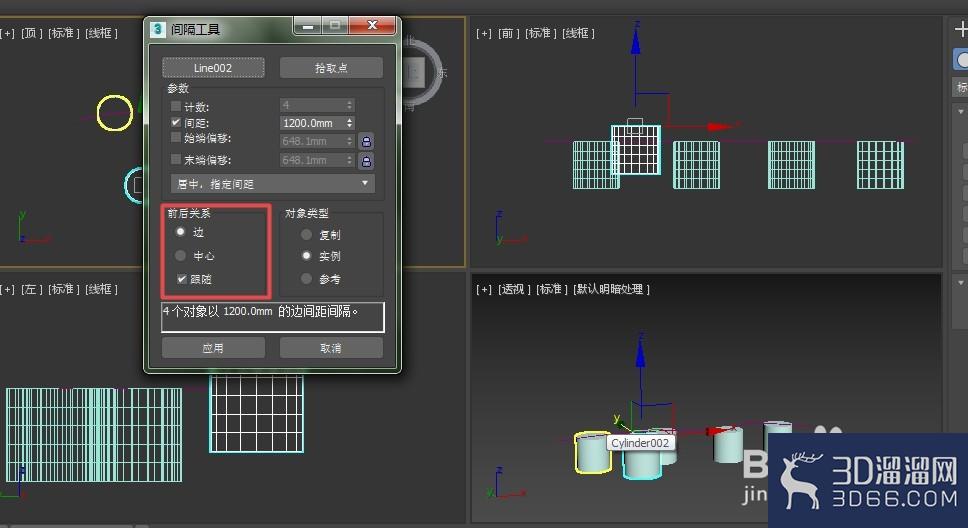
Task: Click the 计数 spinner arrows
Action: click(349, 105)
